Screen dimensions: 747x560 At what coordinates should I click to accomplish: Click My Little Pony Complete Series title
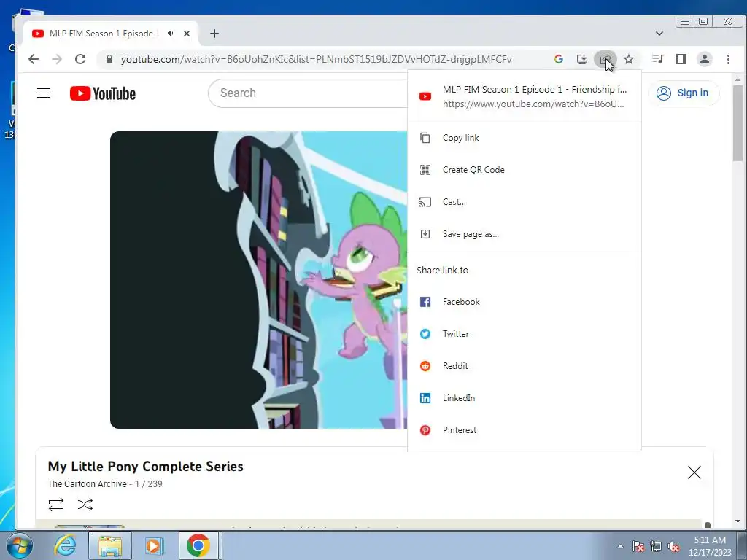coord(145,466)
